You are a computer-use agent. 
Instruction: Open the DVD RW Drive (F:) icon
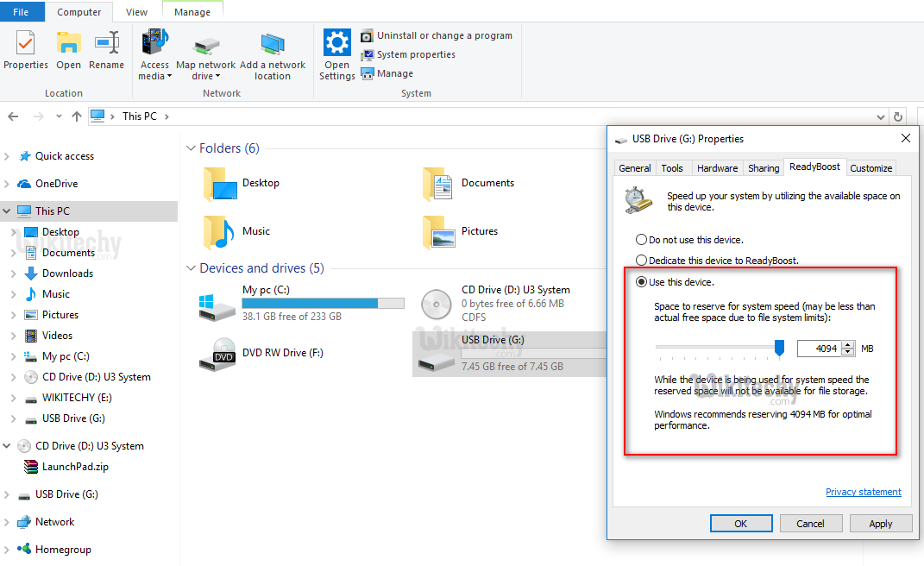[x=224, y=353]
